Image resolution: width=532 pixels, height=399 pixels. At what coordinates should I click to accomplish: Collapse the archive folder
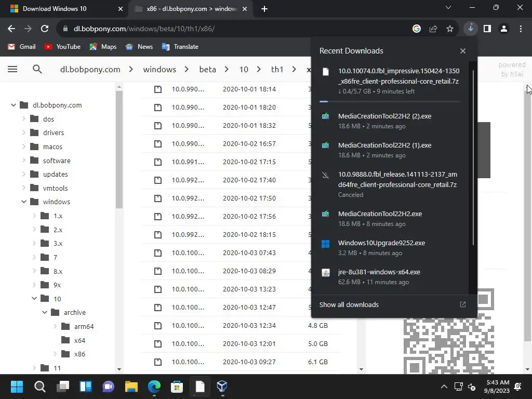pyautogui.click(x=45, y=312)
